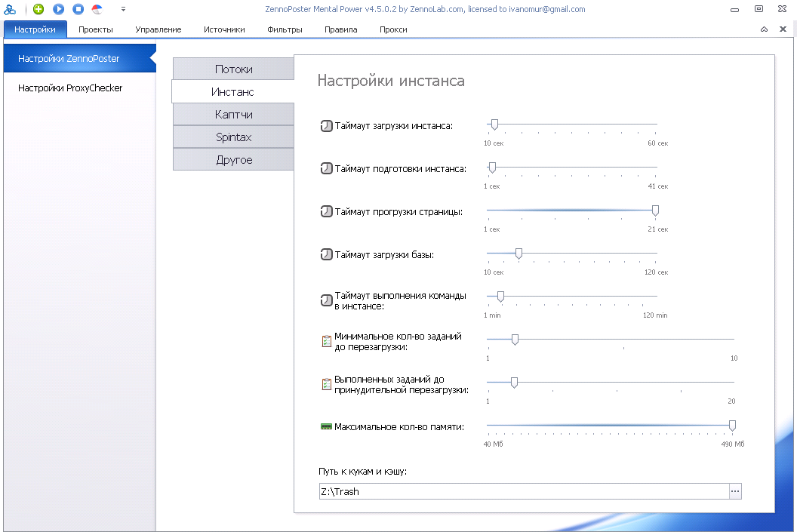
Task: Click the clock icon beside Таймаут загрузки инстанса
Action: 326,125
